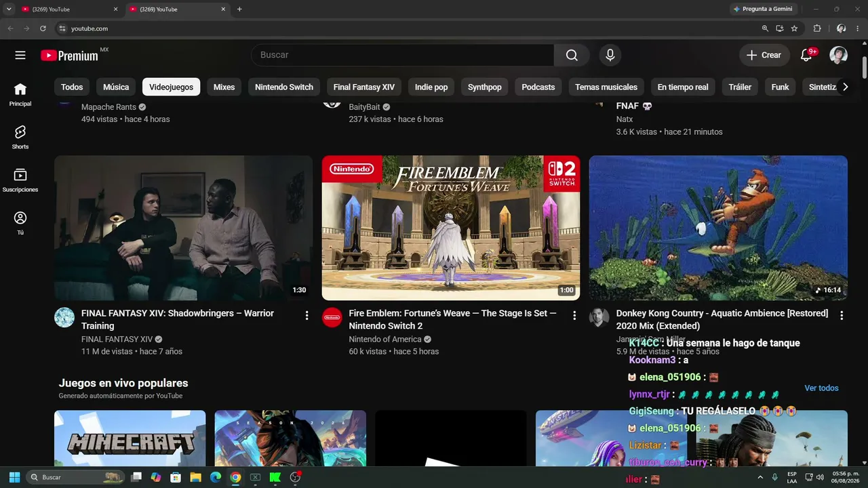868x488 pixels.
Task: Open a new browser tab
Action: (239, 9)
